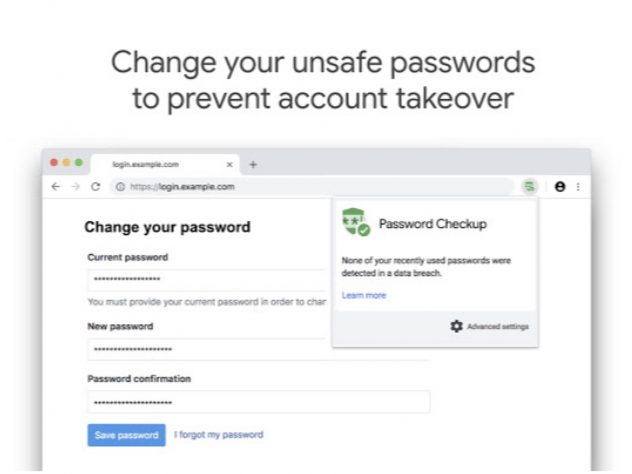The width and height of the screenshot is (632, 474).
Task: Click the Advanced settings gear icon
Action: [457, 326]
